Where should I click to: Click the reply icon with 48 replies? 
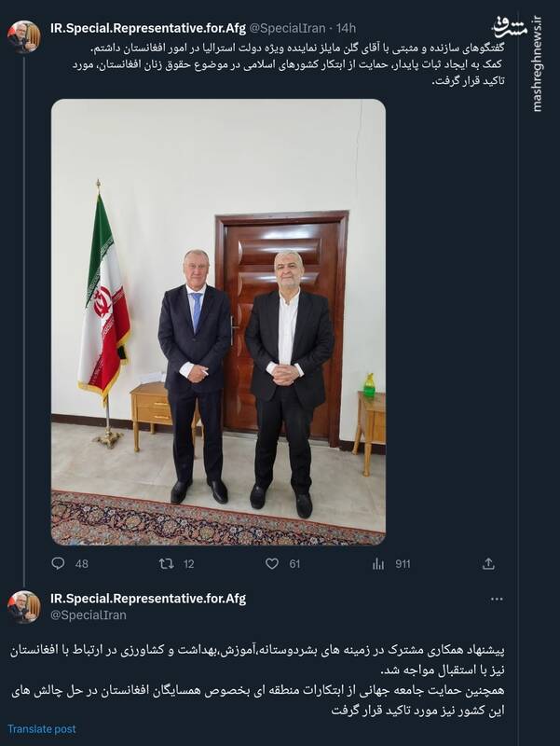pyautogui.click(x=58, y=563)
